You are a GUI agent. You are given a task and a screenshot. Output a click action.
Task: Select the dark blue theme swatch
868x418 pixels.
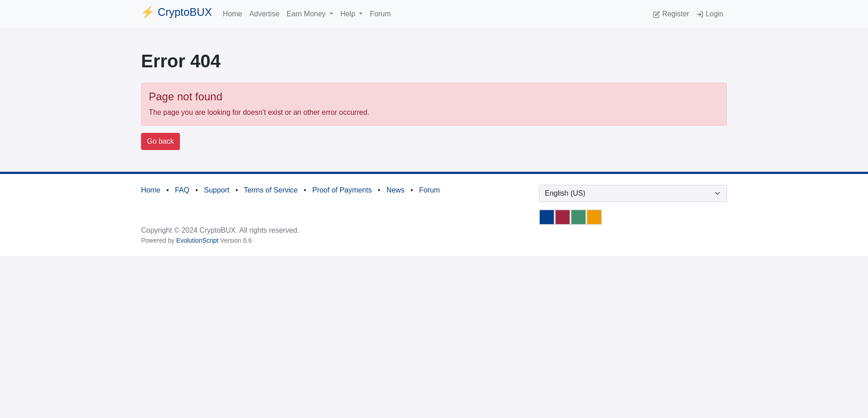click(547, 217)
